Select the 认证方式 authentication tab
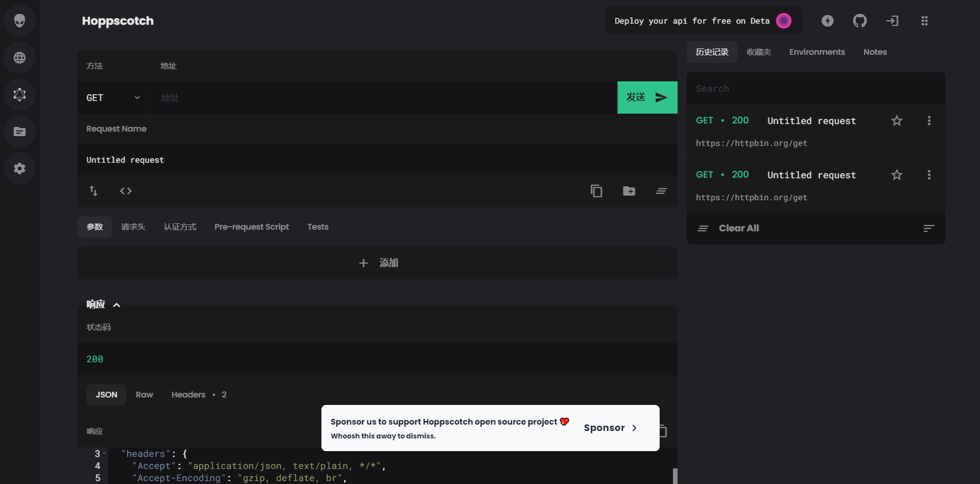 tap(180, 227)
